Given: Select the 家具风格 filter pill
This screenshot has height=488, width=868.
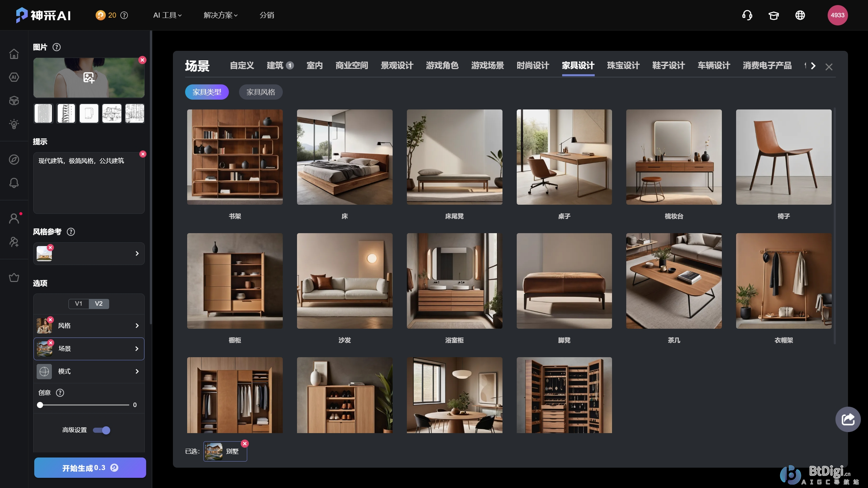Looking at the screenshot, I should click(260, 92).
